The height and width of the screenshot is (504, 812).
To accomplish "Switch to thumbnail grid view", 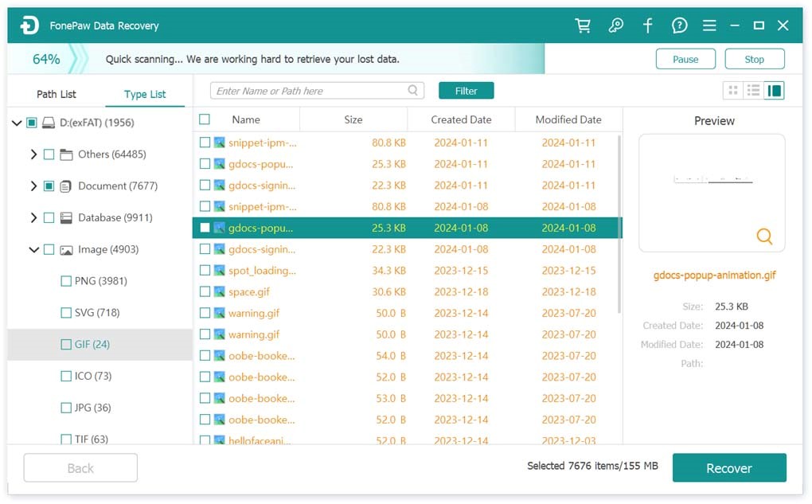I will coord(733,91).
